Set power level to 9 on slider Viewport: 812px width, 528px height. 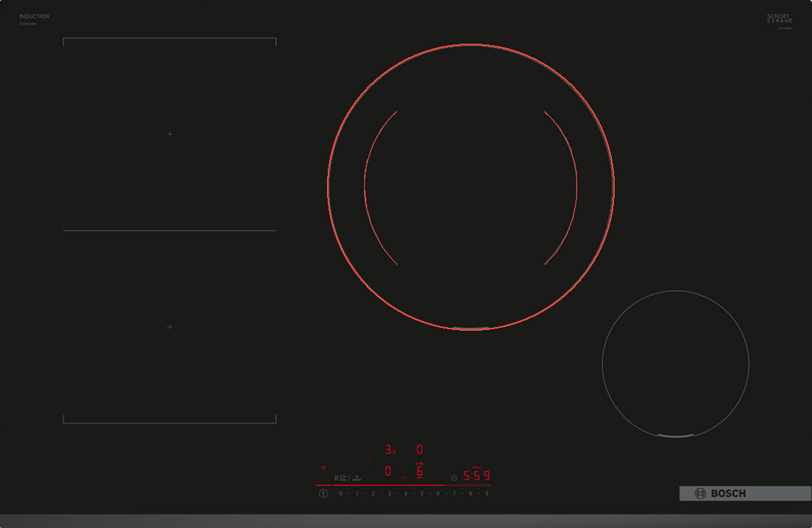pyautogui.click(x=486, y=493)
